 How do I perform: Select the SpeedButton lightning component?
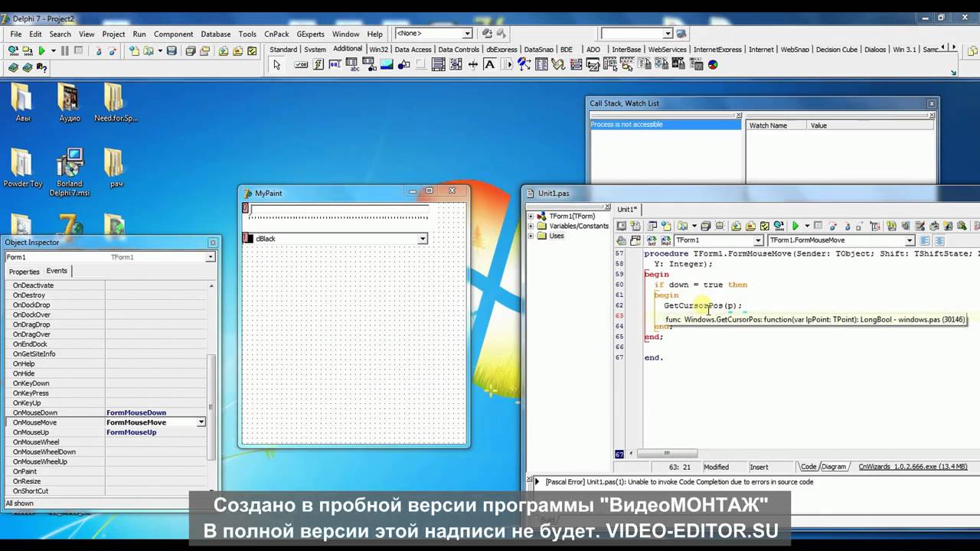point(318,65)
